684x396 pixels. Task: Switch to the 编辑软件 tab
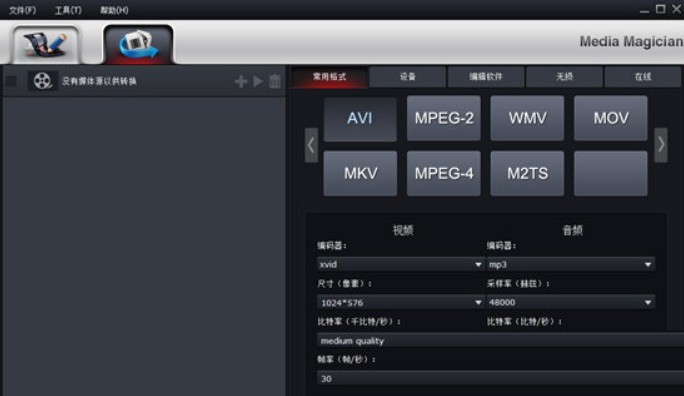(486, 77)
